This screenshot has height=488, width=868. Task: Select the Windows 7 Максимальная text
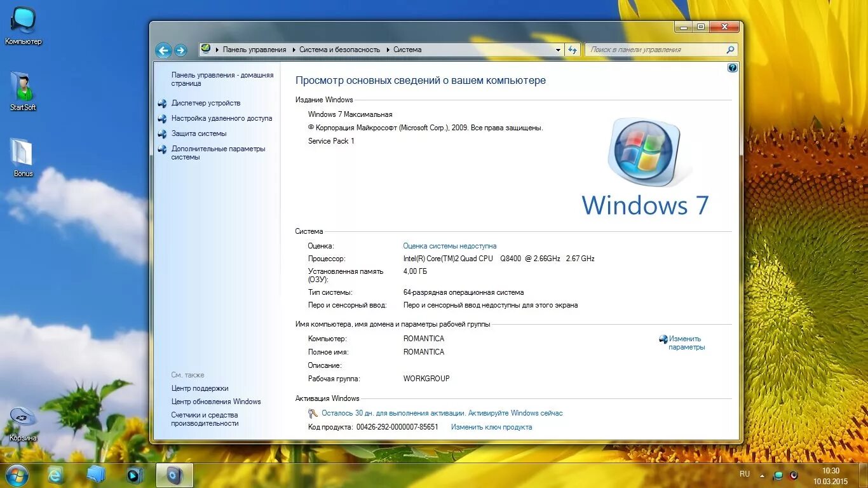tap(350, 114)
